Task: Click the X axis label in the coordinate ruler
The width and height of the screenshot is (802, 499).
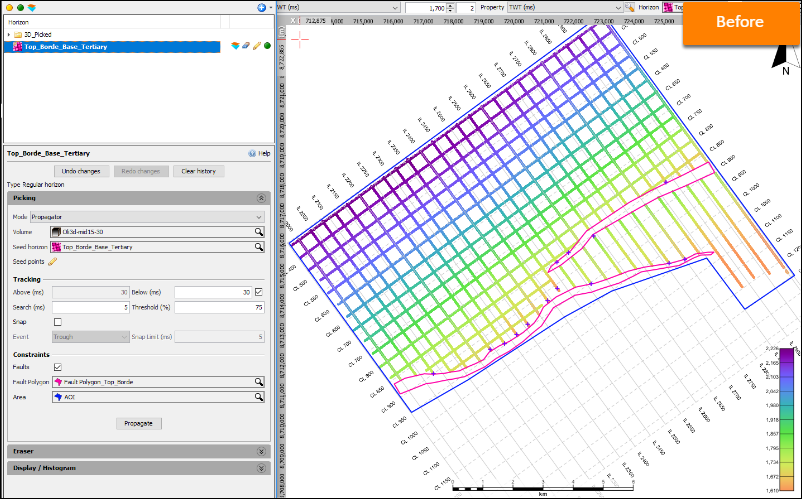Action: click(x=293, y=20)
